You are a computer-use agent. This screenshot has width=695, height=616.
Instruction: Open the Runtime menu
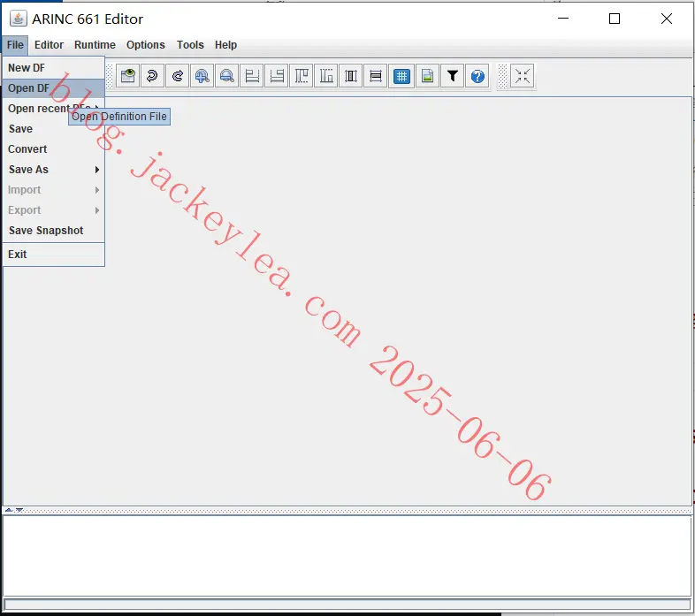tap(95, 45)
